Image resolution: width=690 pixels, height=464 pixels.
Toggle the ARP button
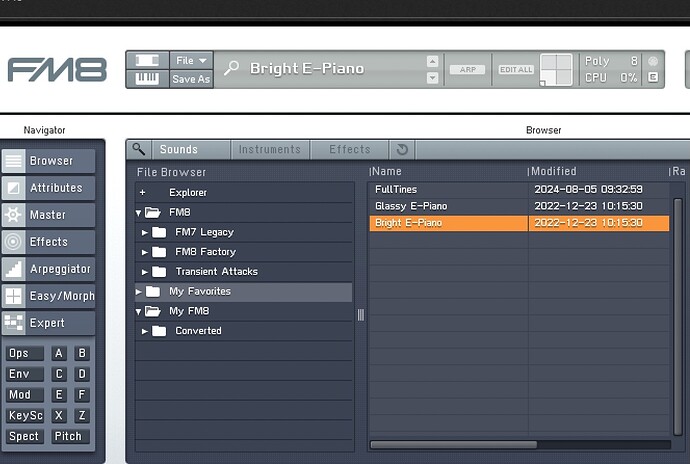[x=467, y=70]
